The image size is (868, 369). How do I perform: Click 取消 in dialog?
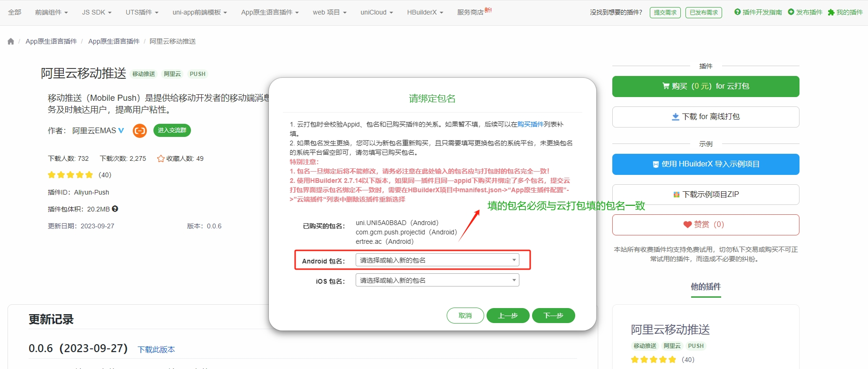[465, 316]
